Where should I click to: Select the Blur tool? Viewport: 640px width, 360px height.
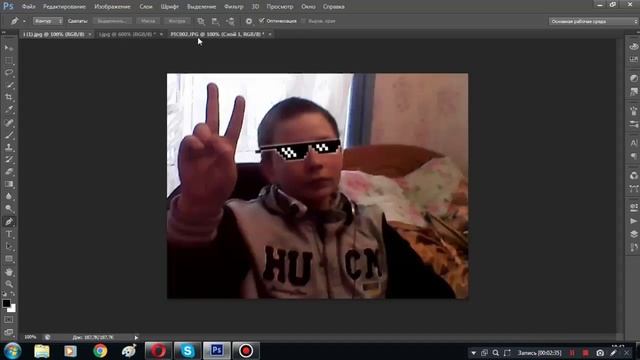pos(9,196)
